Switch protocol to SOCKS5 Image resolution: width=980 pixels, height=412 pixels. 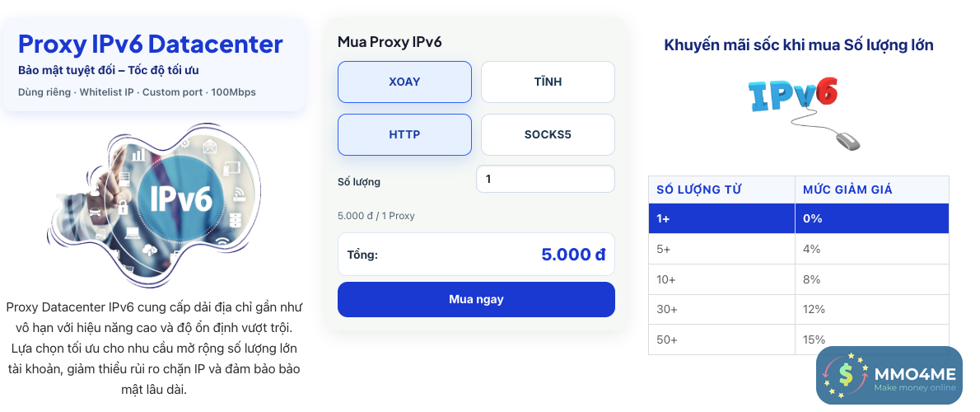tap(548, 134)
